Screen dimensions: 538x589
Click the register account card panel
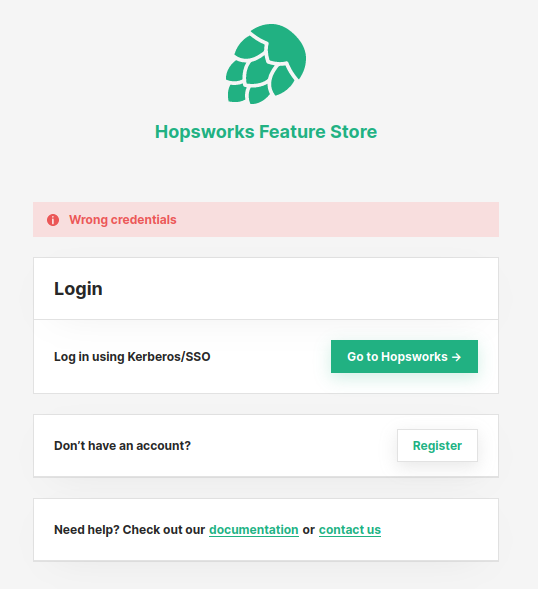266,446
